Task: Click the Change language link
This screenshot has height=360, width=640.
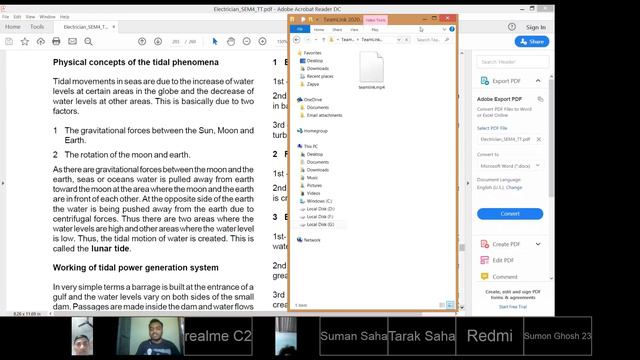Action: tap(514, 187)
